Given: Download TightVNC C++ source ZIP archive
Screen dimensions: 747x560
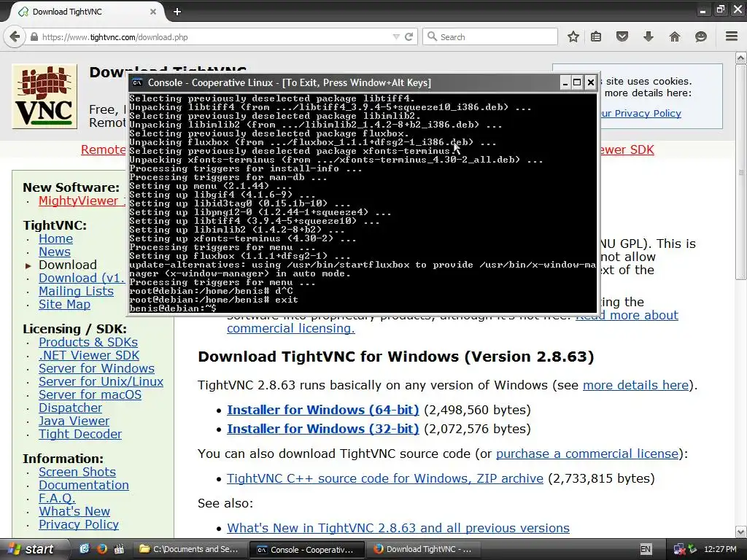Looking at the screenshot, I should (x=385, y=478).
